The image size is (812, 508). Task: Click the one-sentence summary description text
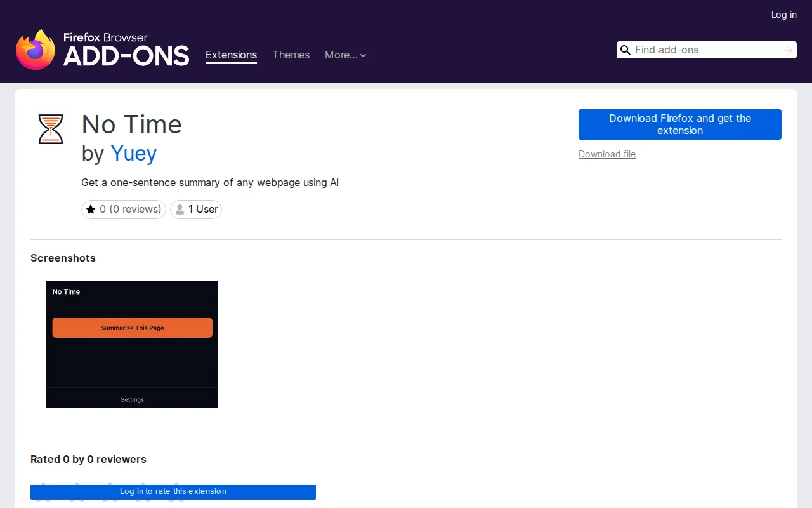point(210,183)
